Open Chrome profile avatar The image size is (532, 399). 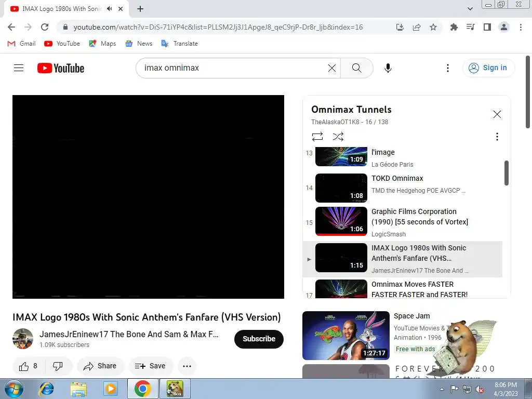[x=504, y=27]
